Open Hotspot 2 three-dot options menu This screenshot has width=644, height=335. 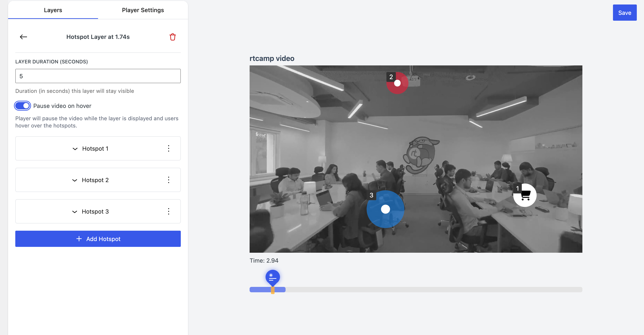tap(168, 180)
